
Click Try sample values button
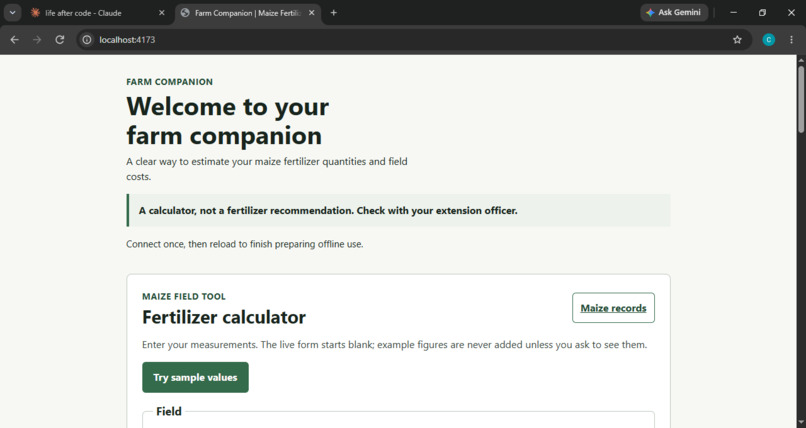coord(195,377)
